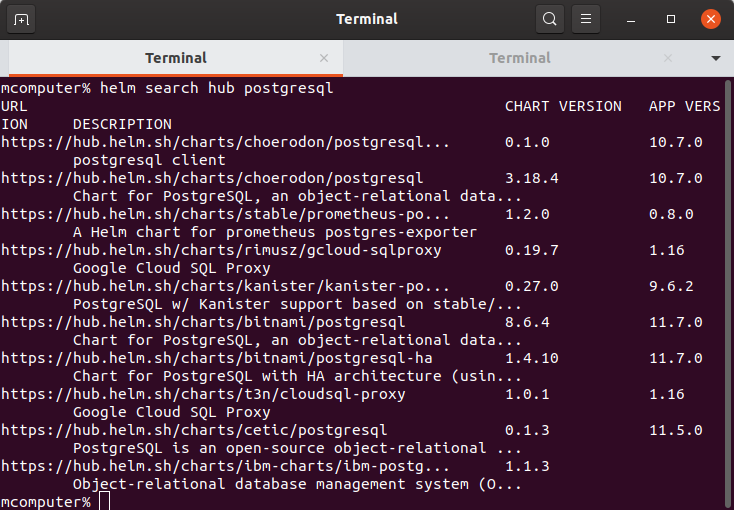Open a new terminal tab
The width and height of the screenshot is (734, 510).
point(21,19)
